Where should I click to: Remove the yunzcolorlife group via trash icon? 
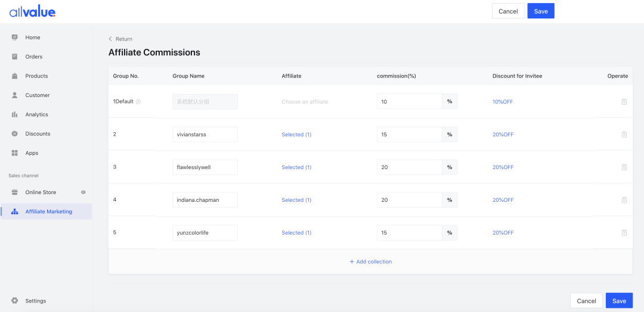[624, 233]
